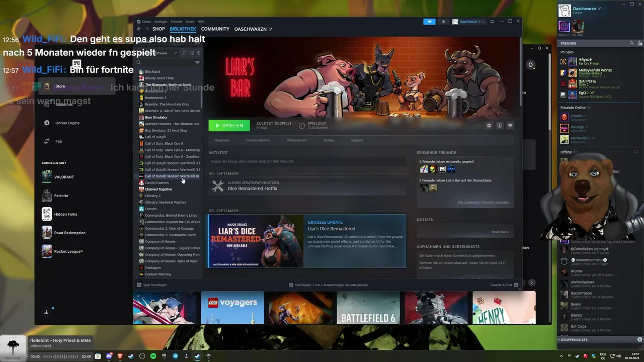Select Chivalry 2 in the library

tap(152, 196)
